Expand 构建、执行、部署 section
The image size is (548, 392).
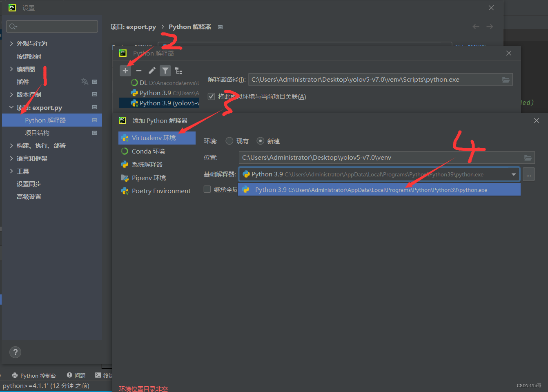coord(11,145)
